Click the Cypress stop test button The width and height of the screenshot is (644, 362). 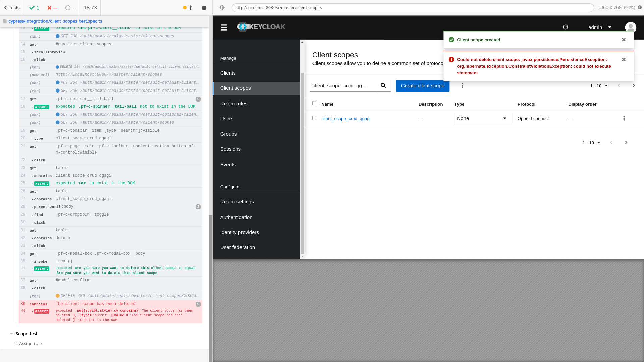coord(204,8)
